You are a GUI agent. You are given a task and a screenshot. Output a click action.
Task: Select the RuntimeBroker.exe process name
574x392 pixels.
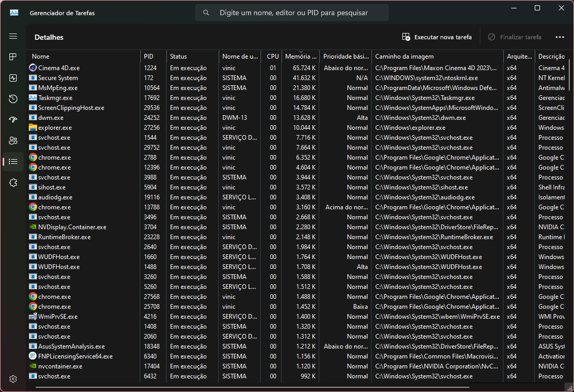coord(64,237)
